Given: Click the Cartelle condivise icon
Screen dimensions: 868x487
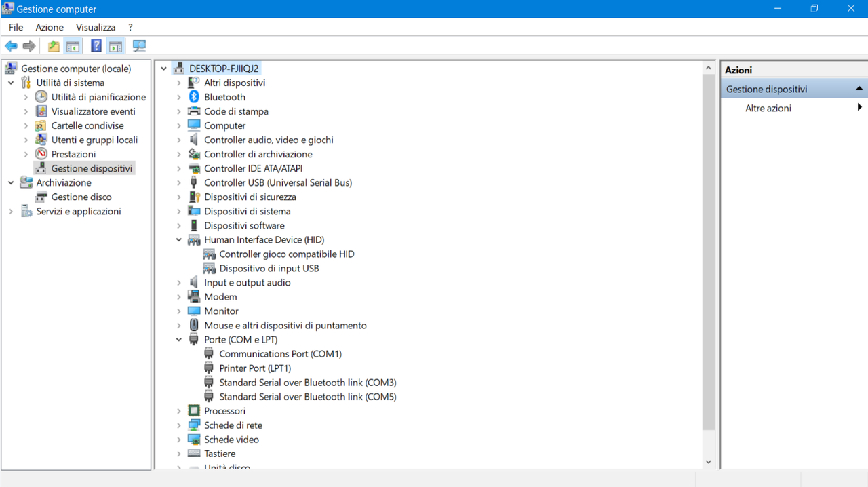Looking at the screenshot, I should pyautogui.click(x=41, y=125).
